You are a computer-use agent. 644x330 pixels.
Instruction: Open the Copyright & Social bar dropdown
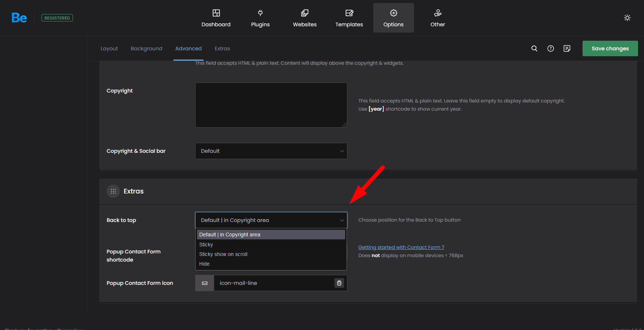tap(271, 151)
